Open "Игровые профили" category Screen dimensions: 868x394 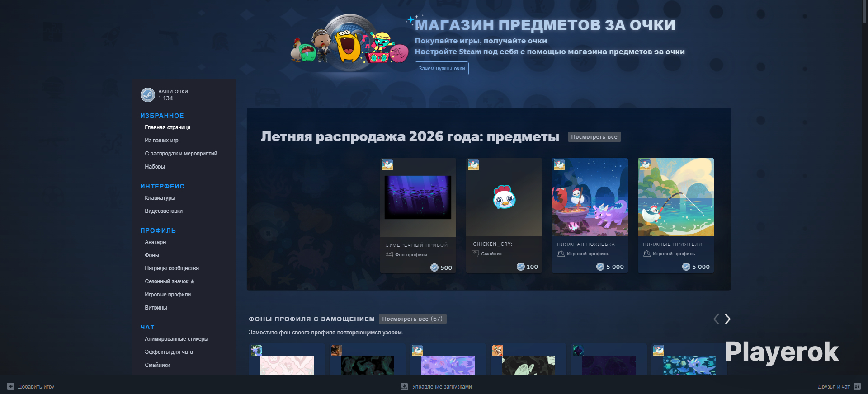coord(168,295)
